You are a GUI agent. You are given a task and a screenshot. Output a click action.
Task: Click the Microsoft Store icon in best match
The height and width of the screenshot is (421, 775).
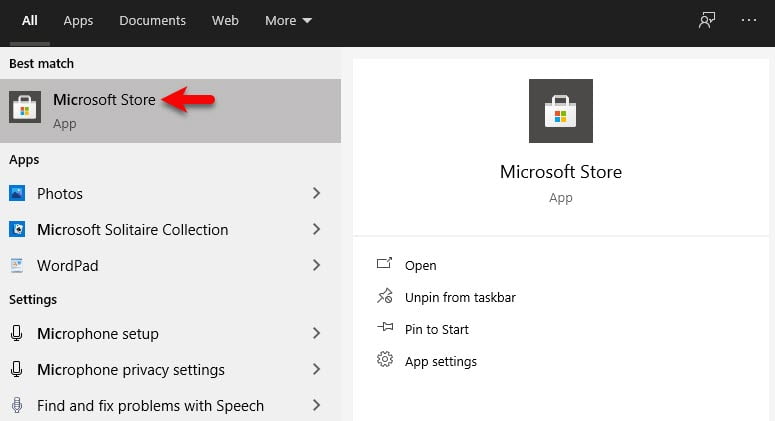tap(25, 107)
